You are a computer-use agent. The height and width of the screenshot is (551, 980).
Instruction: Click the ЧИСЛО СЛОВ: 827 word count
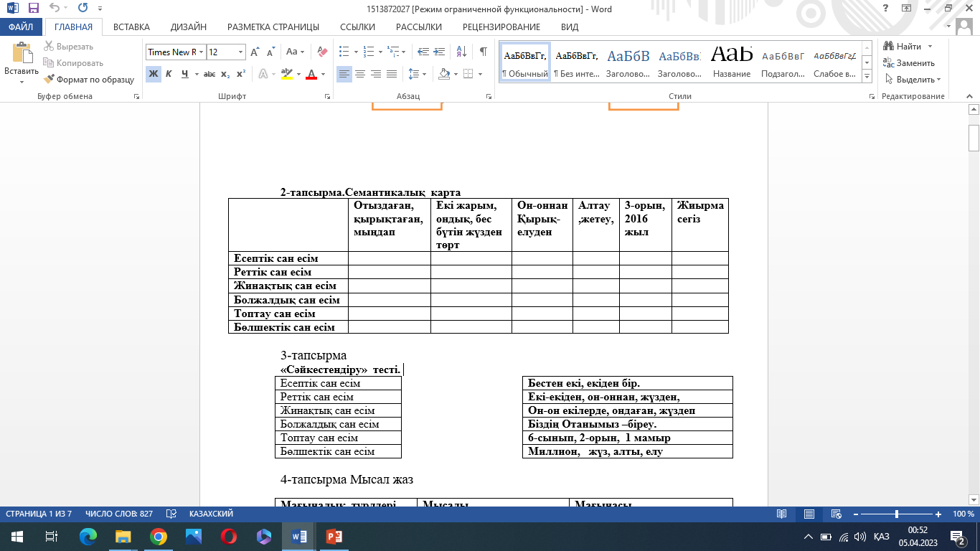tap(119, 514)
